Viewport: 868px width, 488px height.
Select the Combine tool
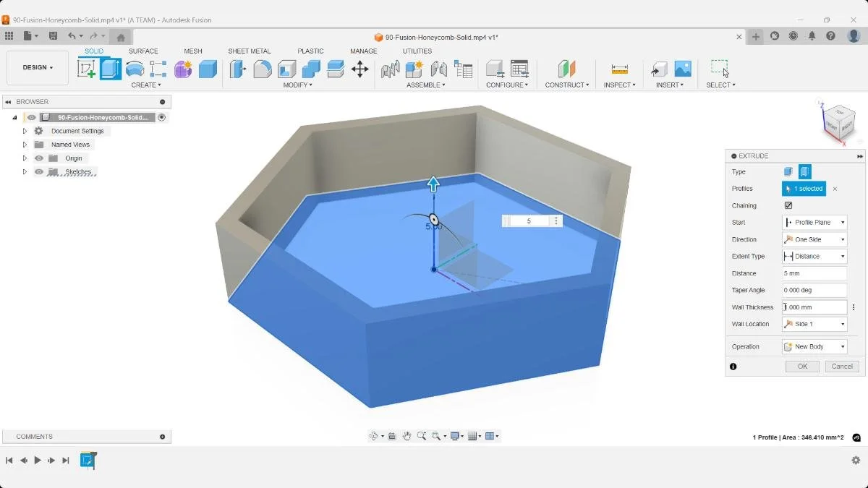pyautogui.click(x=312, y=69)
